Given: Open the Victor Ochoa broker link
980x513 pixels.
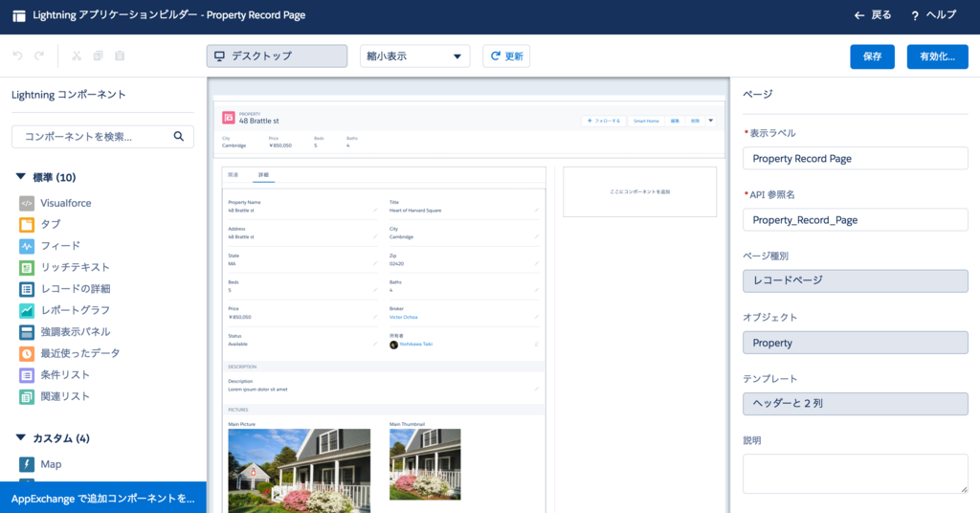Looking at the screenshot, I should click(x=403, y=318).
